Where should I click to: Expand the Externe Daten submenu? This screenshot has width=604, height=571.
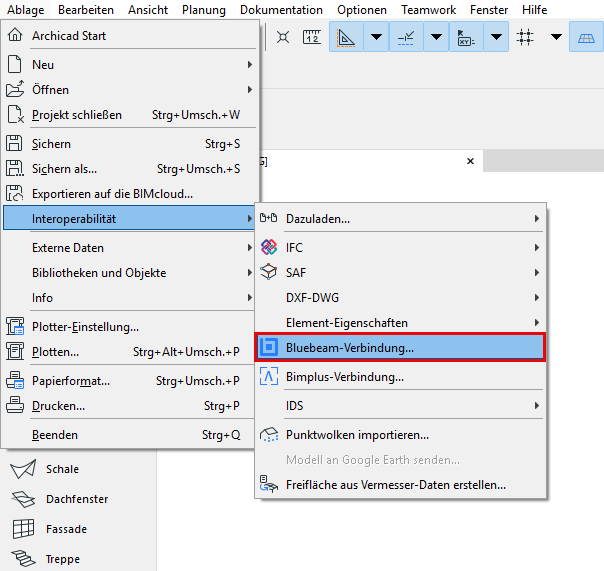129,248
